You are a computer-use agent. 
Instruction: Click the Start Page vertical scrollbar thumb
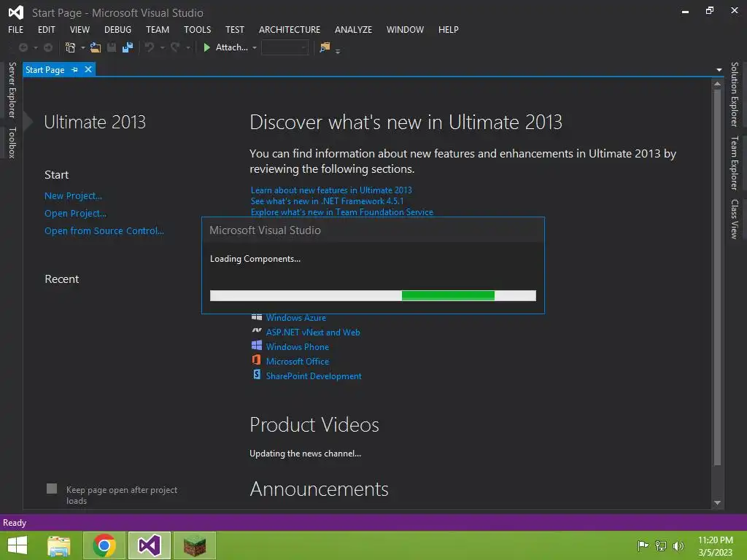[718, 277]
